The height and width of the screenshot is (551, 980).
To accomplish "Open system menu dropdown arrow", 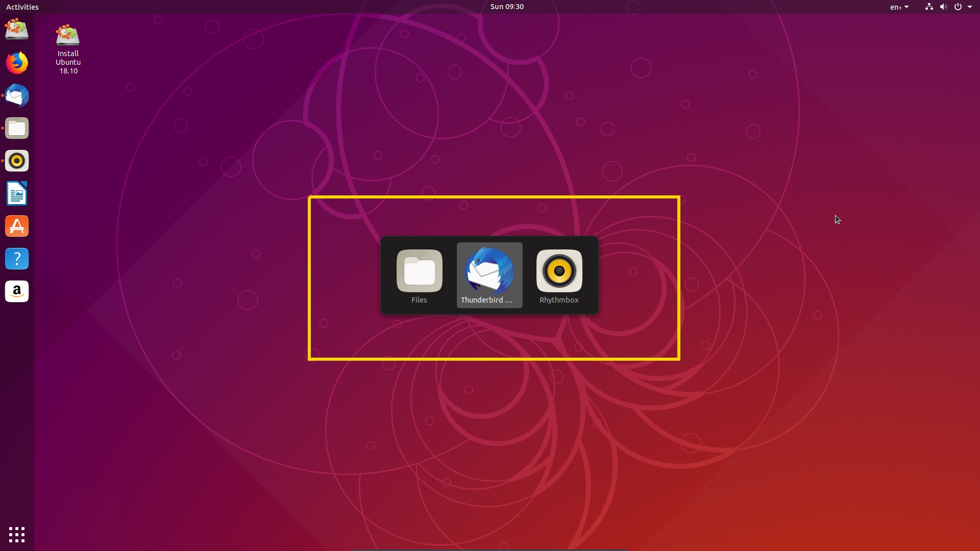I will pyautogui.click(x=970, y=7).
